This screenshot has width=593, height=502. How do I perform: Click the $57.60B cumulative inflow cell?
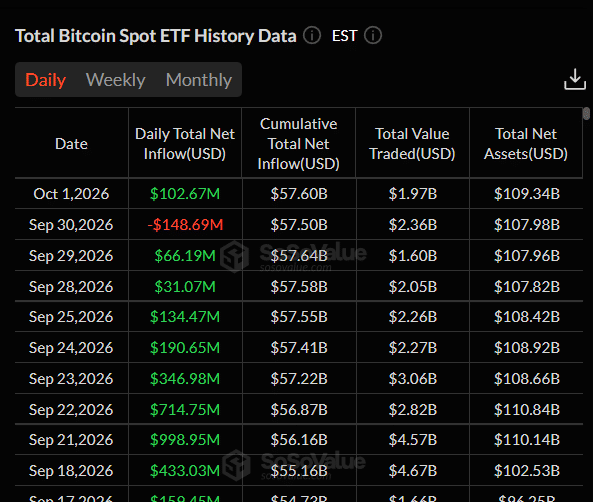point(299,194)
